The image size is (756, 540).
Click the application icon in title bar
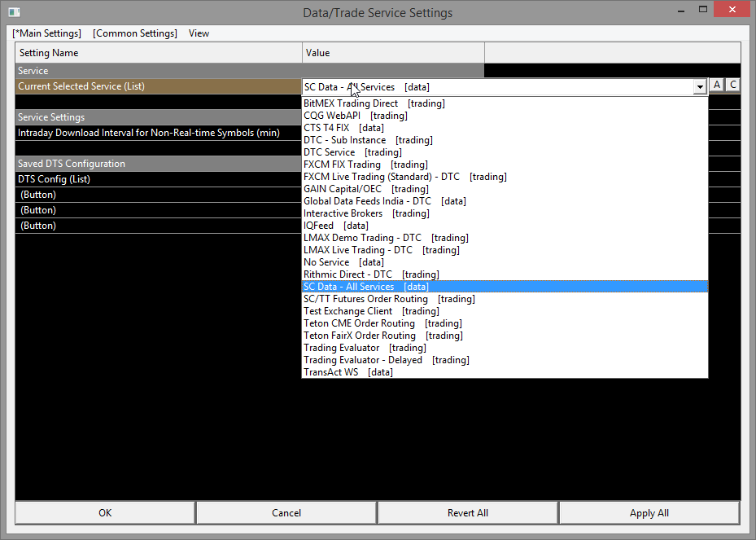click(x=14, y=12)
